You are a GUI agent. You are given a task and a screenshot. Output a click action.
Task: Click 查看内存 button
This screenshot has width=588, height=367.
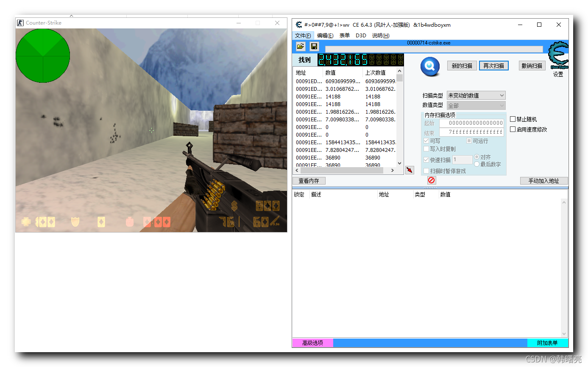309,181
